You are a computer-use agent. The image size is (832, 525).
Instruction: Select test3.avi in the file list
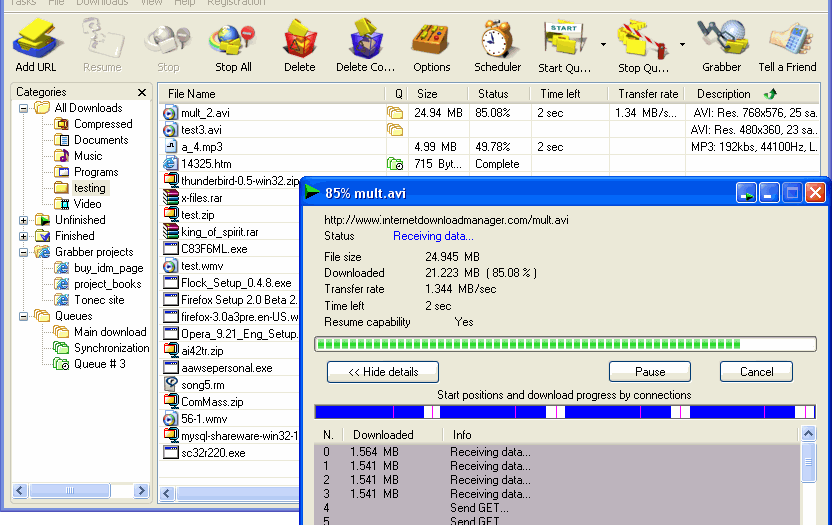(201, 130)
